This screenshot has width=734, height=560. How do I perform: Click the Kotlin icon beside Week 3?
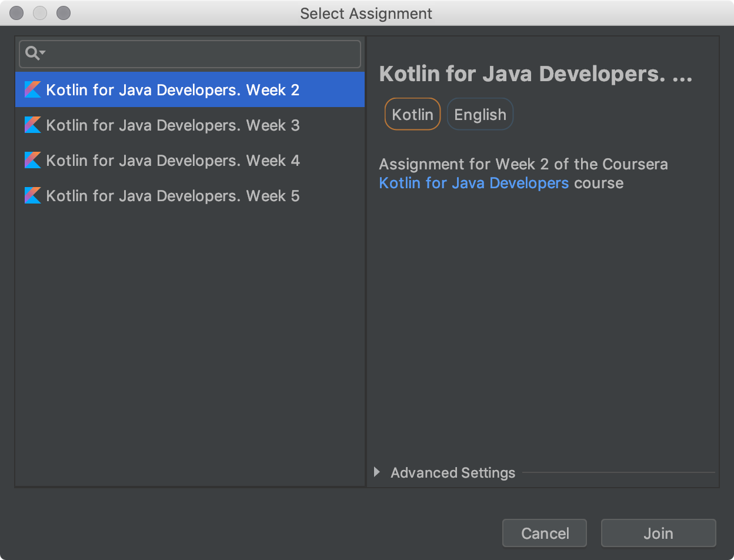click(x=32, y=125)
